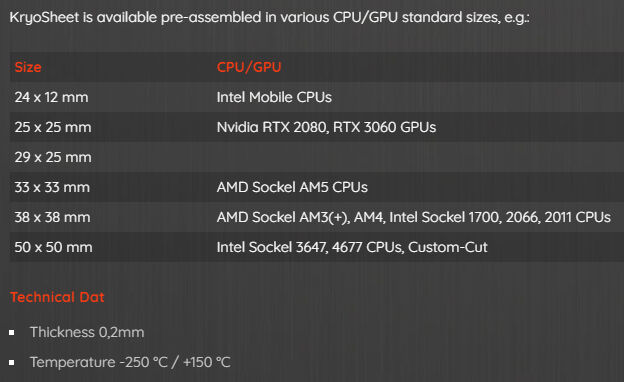Click the Technical Dat heading
The image size is (624, 382).
tap(57, 297)
